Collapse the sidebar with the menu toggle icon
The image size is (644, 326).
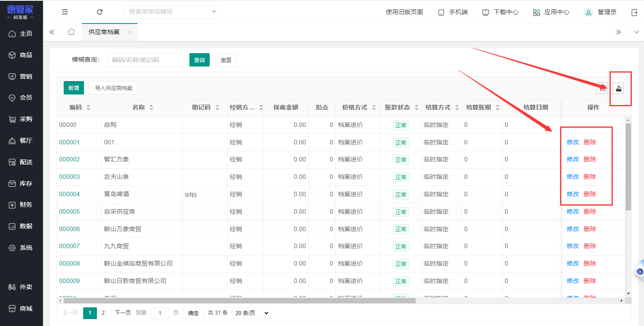[x=65, y=12]
